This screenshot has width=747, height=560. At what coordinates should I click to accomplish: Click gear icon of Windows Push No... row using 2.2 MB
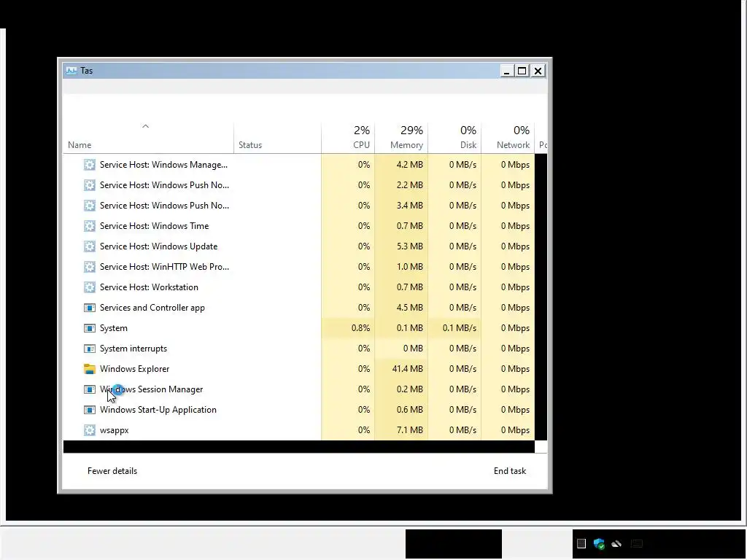[90, 185]
